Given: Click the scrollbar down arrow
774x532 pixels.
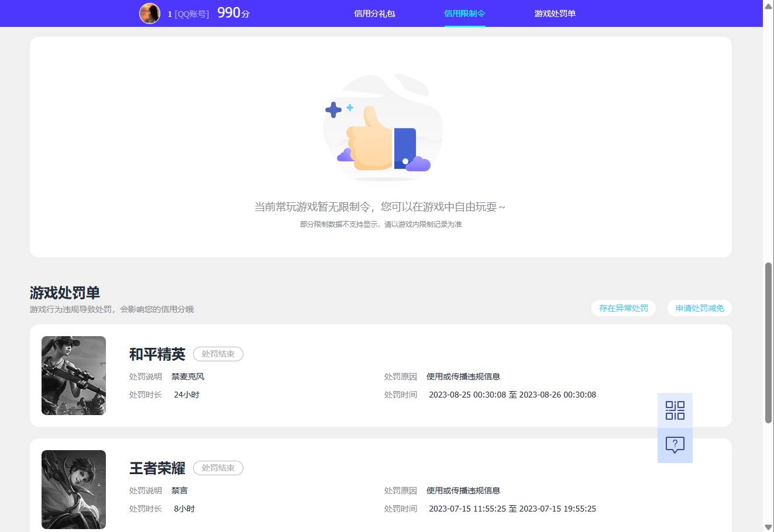Looking at the screenshot, I should (x=769, y=526).
